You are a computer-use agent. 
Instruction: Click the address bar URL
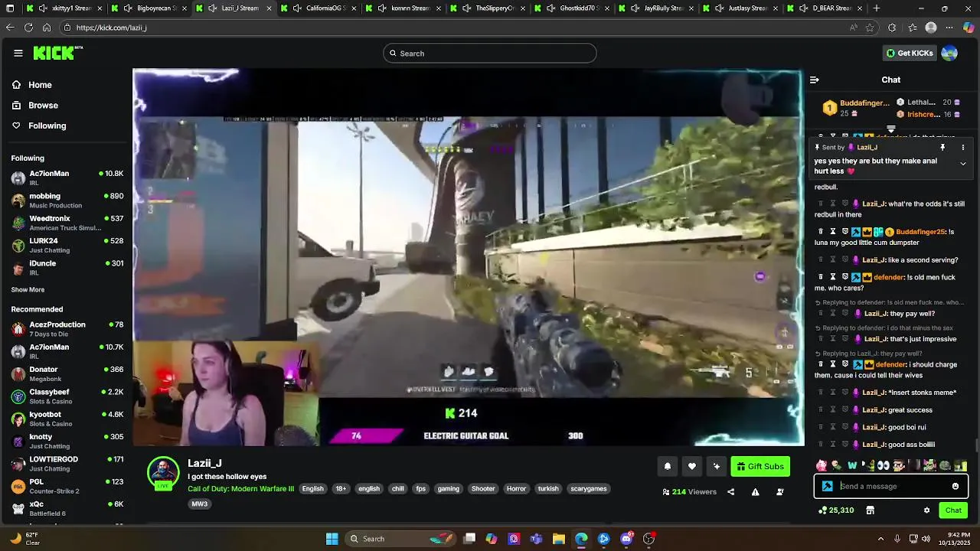[x=112, y=28]
